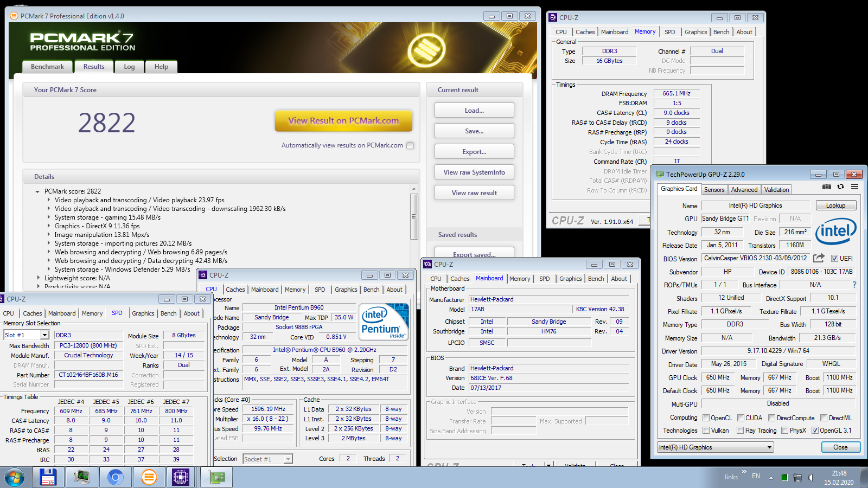Click the Export... button in PCMark
Image resolution: width=868 pixels, height=488 pixels.
point(474,152)
